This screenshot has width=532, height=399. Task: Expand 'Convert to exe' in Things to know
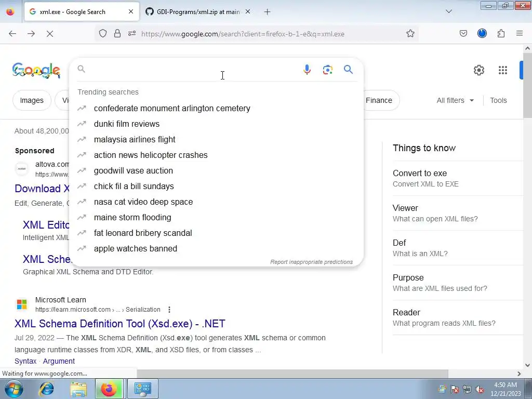click(458, 178)
